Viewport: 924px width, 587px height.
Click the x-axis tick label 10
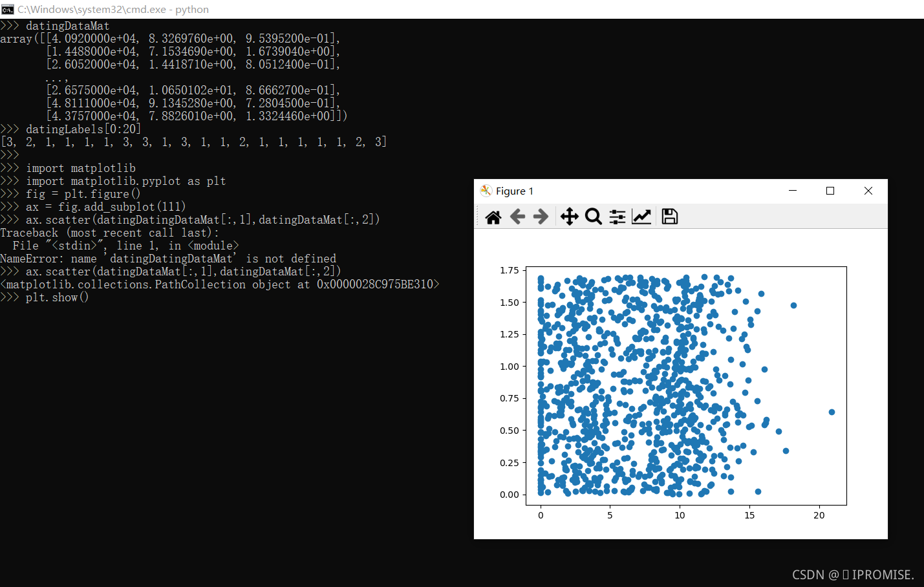[680, 515]
